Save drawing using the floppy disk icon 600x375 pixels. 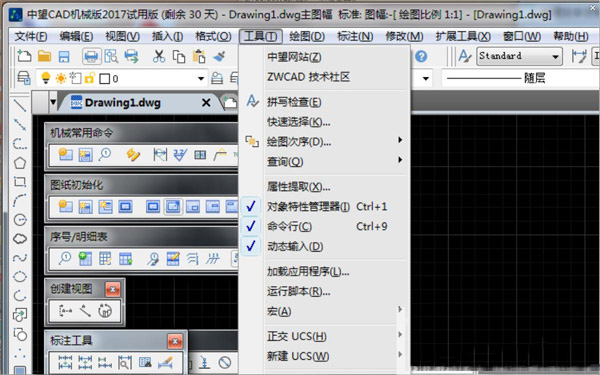[64, 57]
